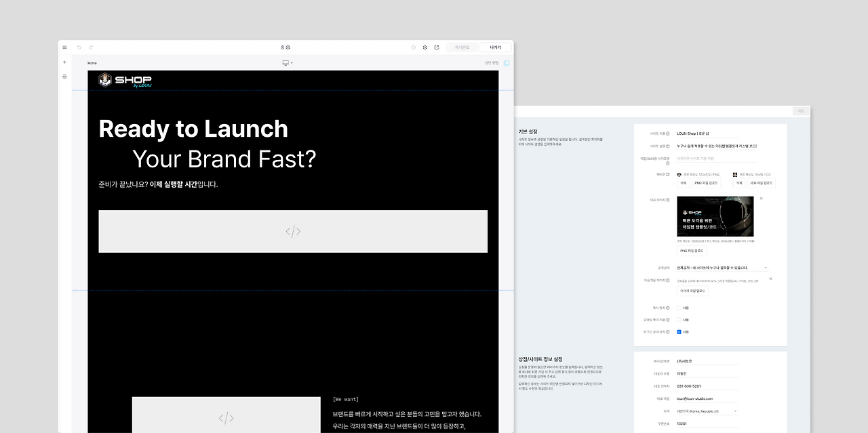Click the layers icon below the plus
This screenshot has width=868, height=433.
pos(64,77)
